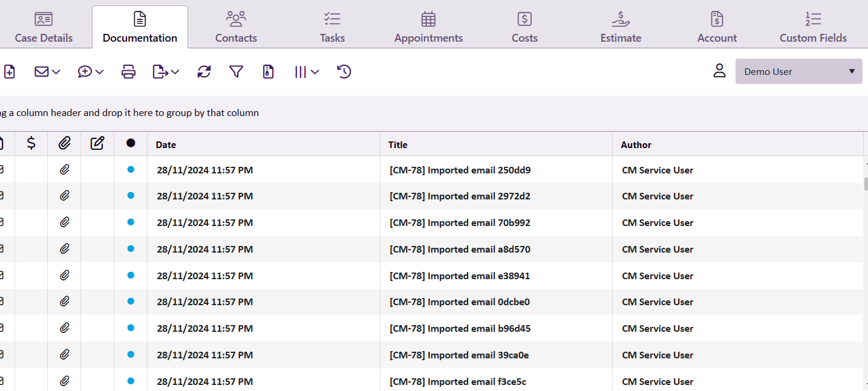868x391 pixels.
Task: Refresh the documentation list
Action: tap(204, 71)
